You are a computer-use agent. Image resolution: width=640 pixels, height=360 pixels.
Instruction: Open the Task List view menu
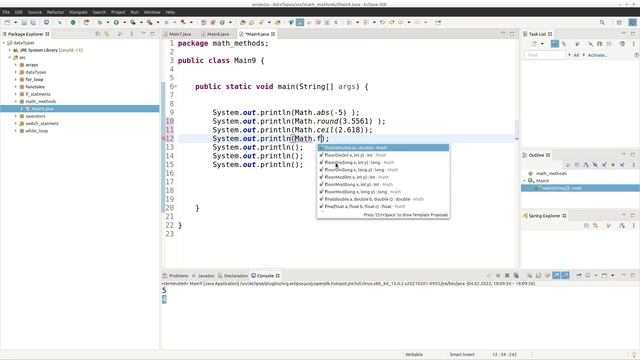(633, 44)
